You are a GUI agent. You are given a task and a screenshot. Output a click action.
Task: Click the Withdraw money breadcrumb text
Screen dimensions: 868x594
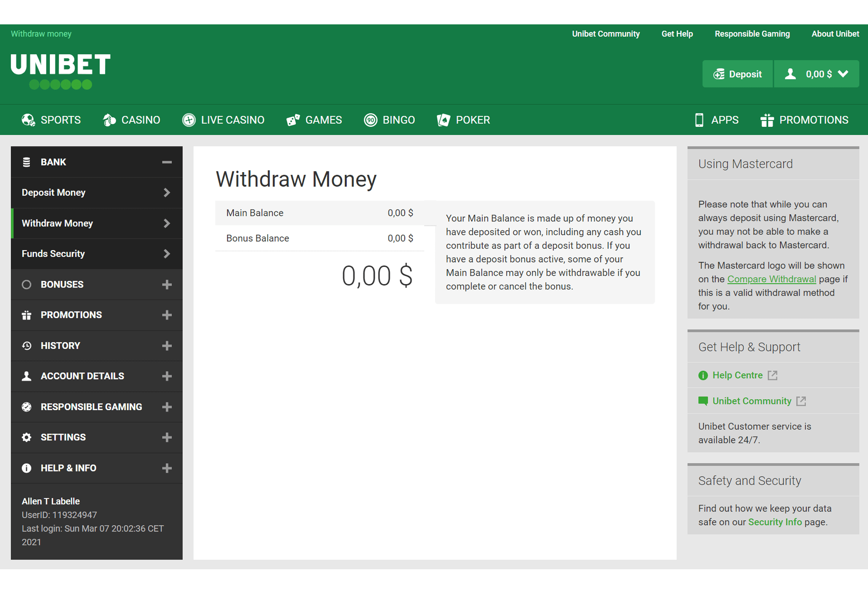coord(41,34)
